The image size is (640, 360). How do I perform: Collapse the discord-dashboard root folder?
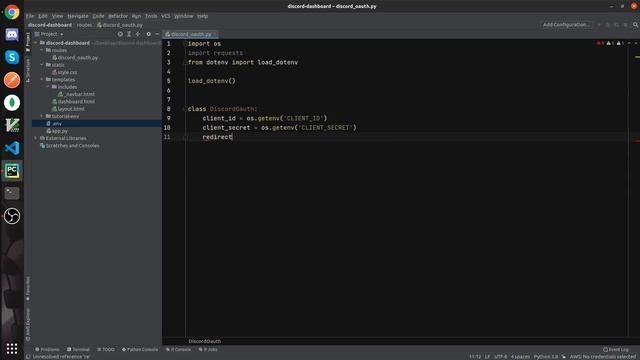36,43
